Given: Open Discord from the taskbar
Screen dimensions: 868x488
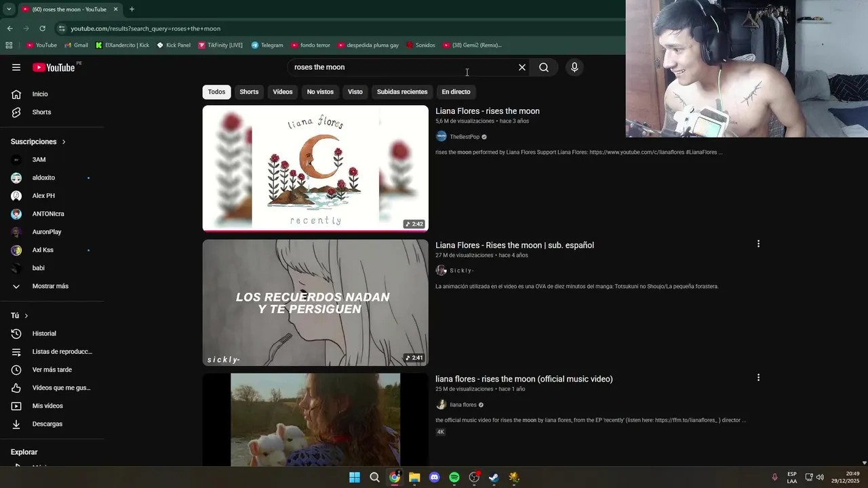Looking at the screenshot, I should point(435,477).
